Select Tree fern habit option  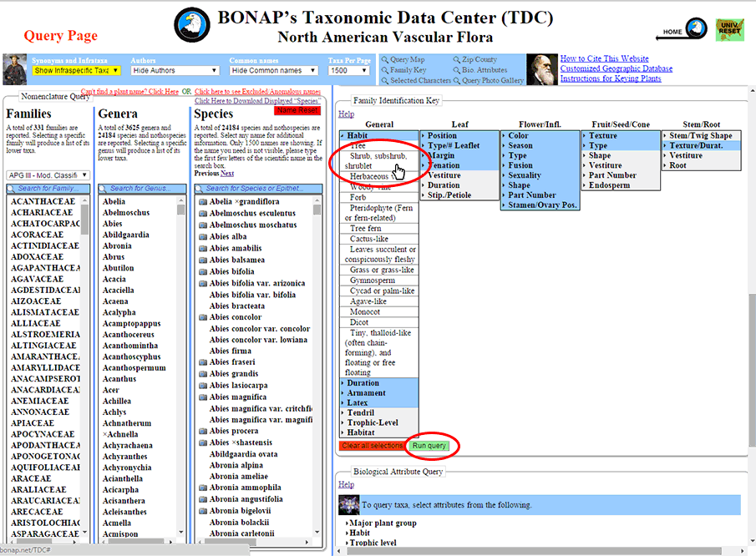coord(379,229)
